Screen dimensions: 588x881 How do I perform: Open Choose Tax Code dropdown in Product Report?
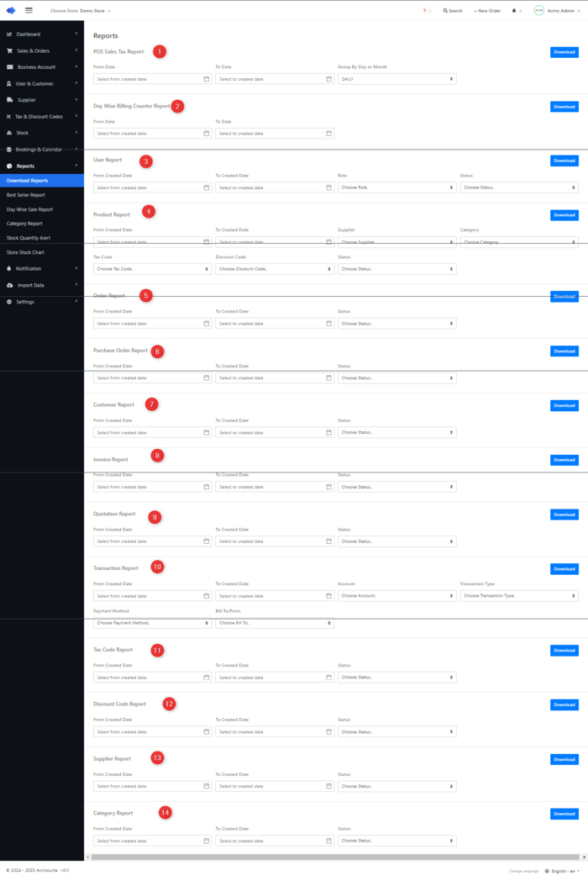coord(152,269)
